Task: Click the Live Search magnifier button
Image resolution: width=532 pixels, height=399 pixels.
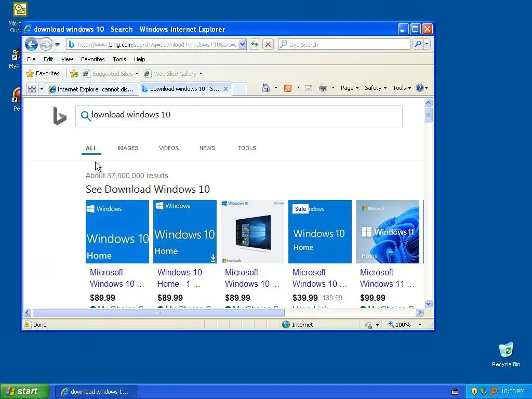Action: pyautogui.click(x=418, y=44)
